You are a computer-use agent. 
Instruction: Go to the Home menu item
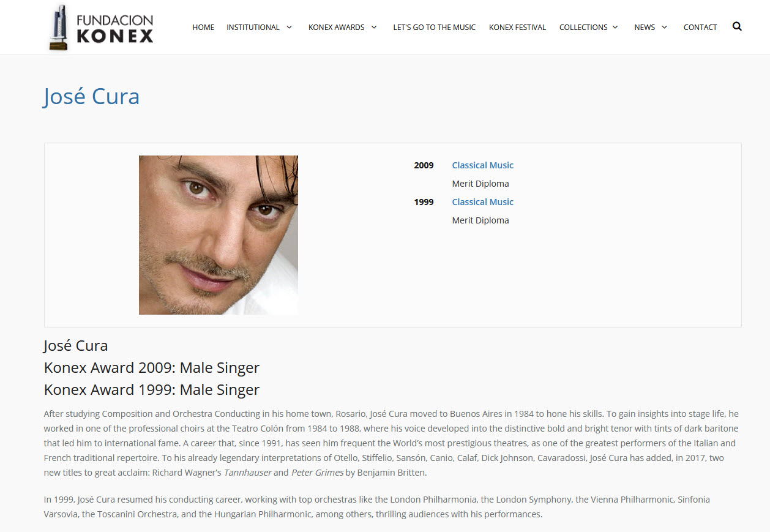pos(203,27)
